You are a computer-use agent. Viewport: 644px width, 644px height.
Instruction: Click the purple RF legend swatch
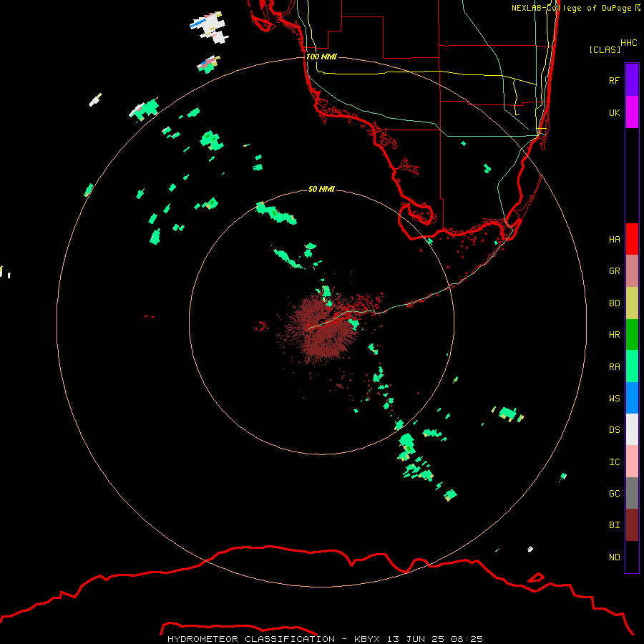coord(632,80)
